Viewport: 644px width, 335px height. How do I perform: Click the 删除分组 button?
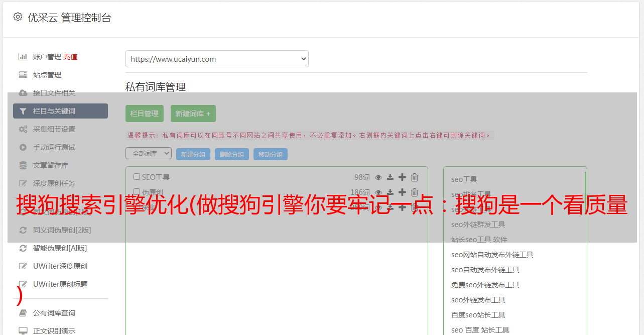point(232,154)
